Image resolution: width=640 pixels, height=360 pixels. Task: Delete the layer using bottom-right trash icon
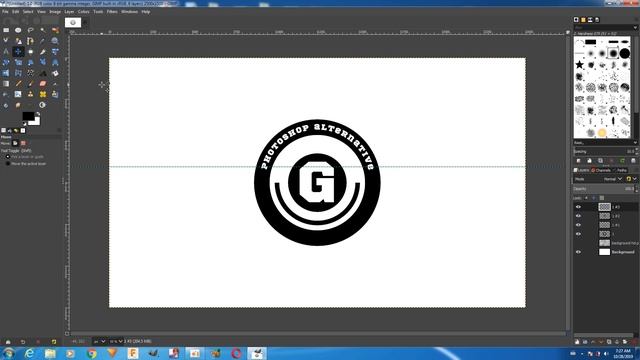pyautogui.click(x=634, y=342)
